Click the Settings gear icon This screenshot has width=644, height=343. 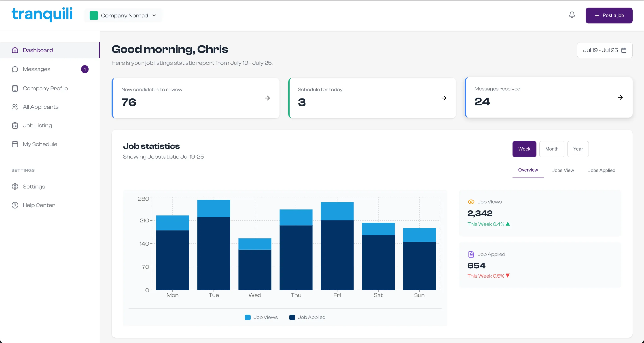[x=15, y=186]
